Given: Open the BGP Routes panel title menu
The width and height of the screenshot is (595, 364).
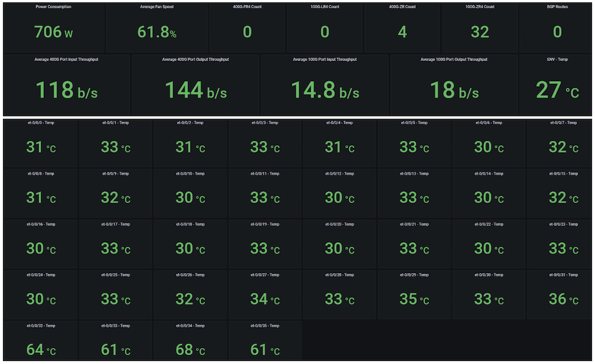Looking at the screenshot, I should coord(557,7).
